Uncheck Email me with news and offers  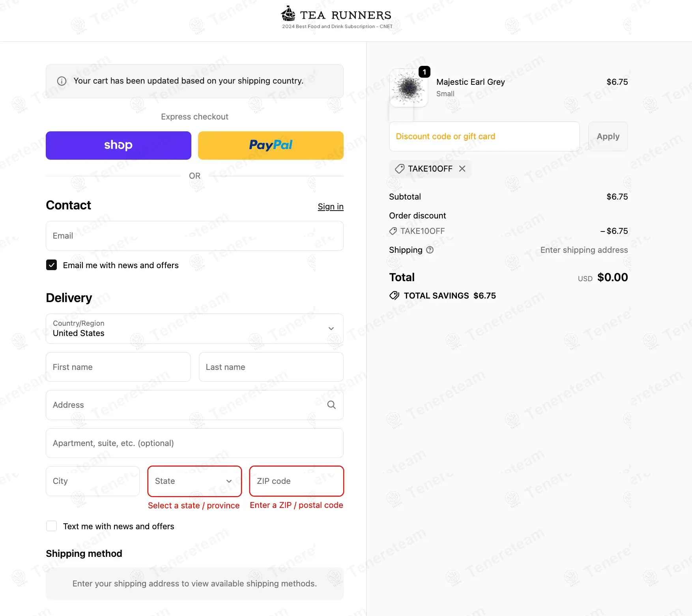point(52,265)
